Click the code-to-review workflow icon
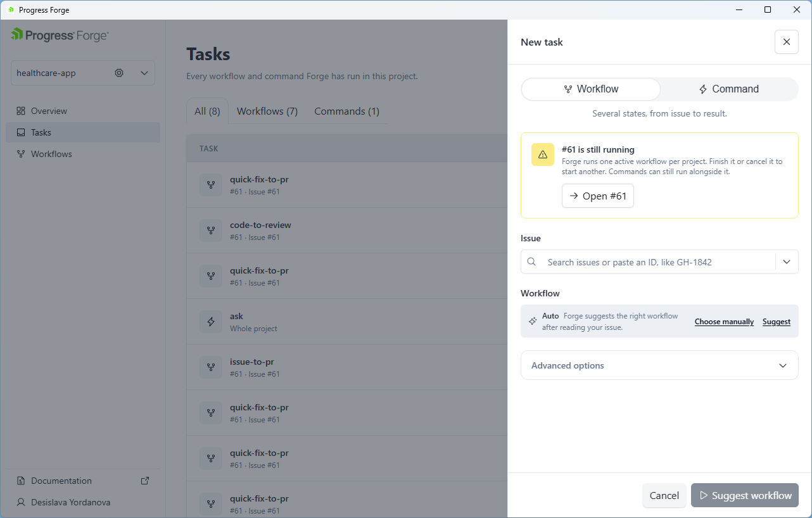The width and height of the screenshot is (812, 518). click(211, 231)
